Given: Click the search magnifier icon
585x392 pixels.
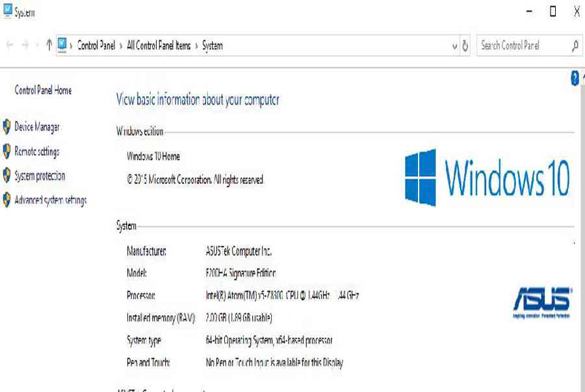Looking at the screenshot, I should pos(575,46).
